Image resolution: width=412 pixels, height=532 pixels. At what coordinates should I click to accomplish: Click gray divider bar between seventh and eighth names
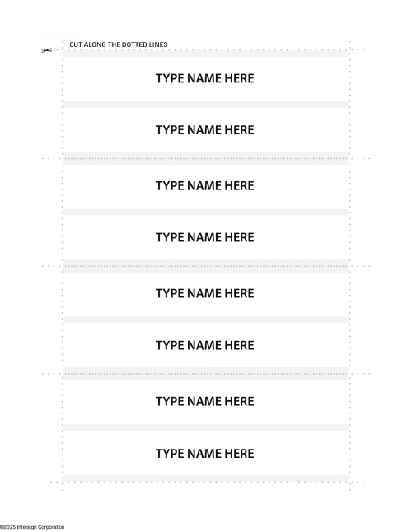point(206,427)
